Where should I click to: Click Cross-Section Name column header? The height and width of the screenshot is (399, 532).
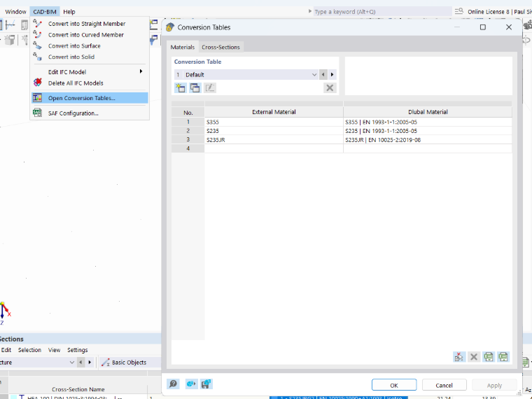(78, 389)
